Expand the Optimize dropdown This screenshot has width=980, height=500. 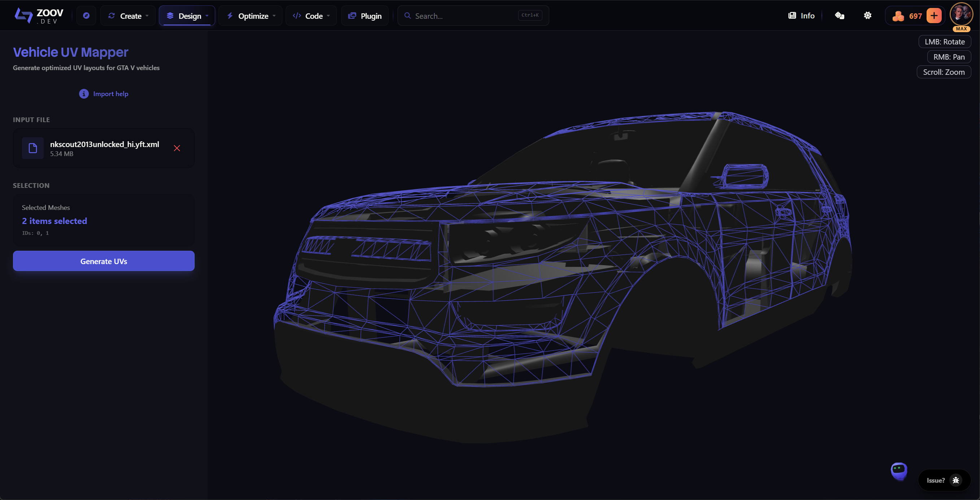[x=250, y=16]
